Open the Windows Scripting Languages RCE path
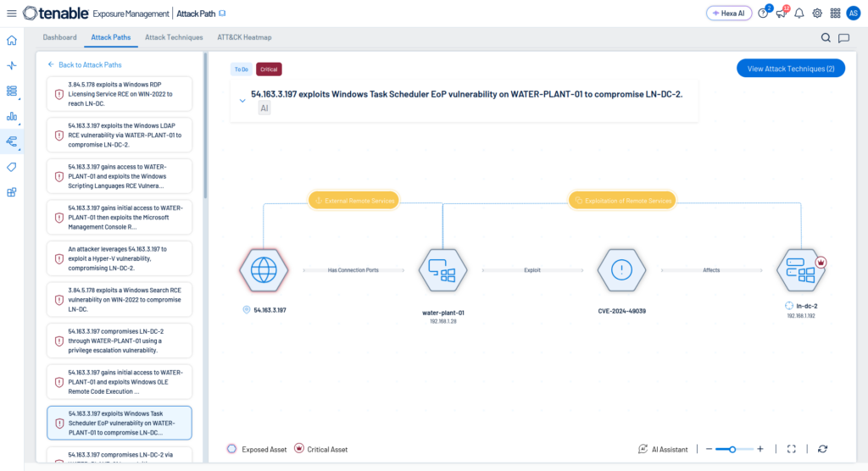 pyautogui.click(x=120, y=176)
